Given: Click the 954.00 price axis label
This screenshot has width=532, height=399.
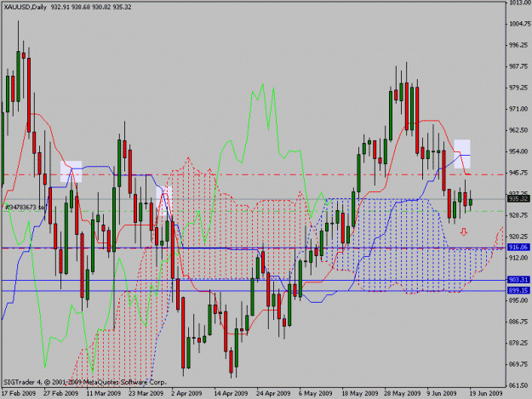Looking at the screenshot, I should (519, 151).
